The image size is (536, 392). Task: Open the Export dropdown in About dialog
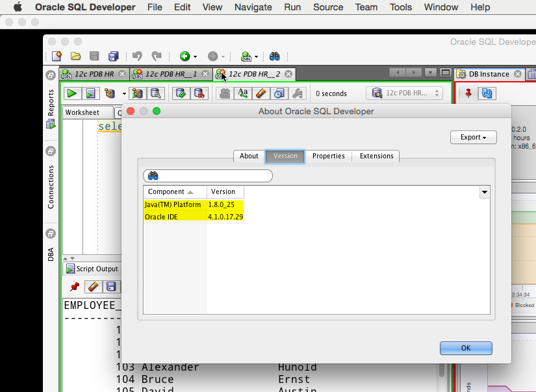(x=474, y=138)
